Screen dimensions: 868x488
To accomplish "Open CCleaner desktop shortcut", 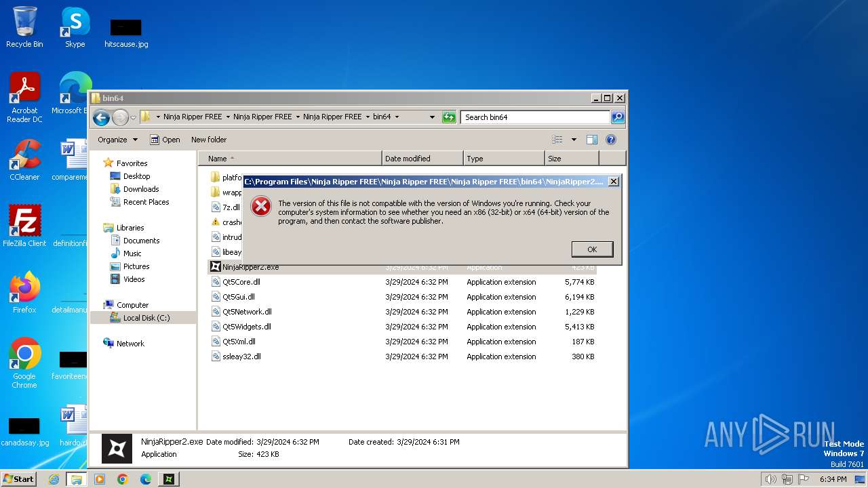I will coord(24,160).
